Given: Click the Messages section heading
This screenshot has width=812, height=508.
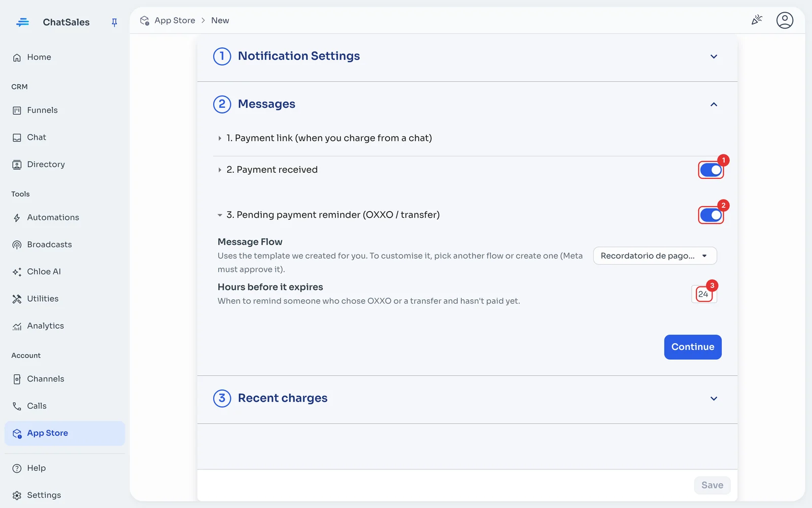Looking at the screenshot, I should 266,104.
